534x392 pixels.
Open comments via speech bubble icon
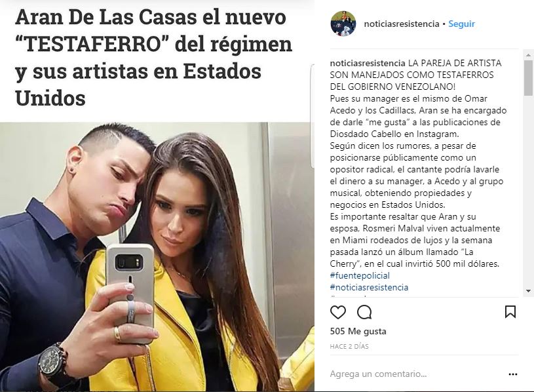coord(364,312)
